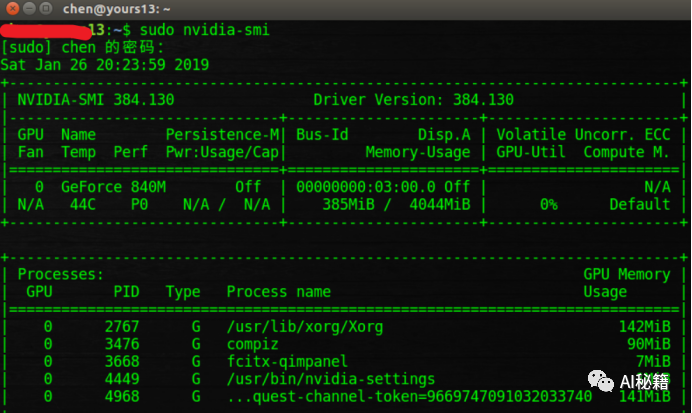The height and width of the screenshot is (413, 692).
Task: Click the used memory value '385MiB'
Action: coord(348,205)
